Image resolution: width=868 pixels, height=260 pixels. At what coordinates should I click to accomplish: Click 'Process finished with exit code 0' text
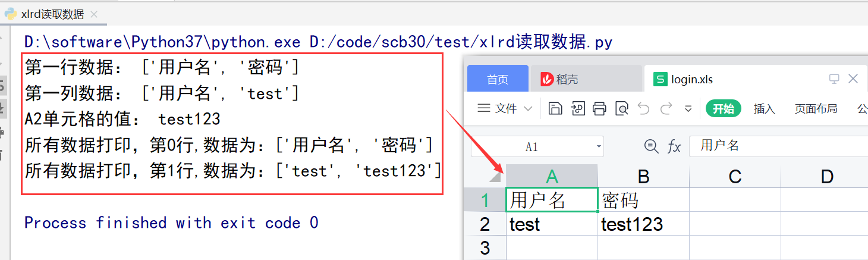(171, 223)
